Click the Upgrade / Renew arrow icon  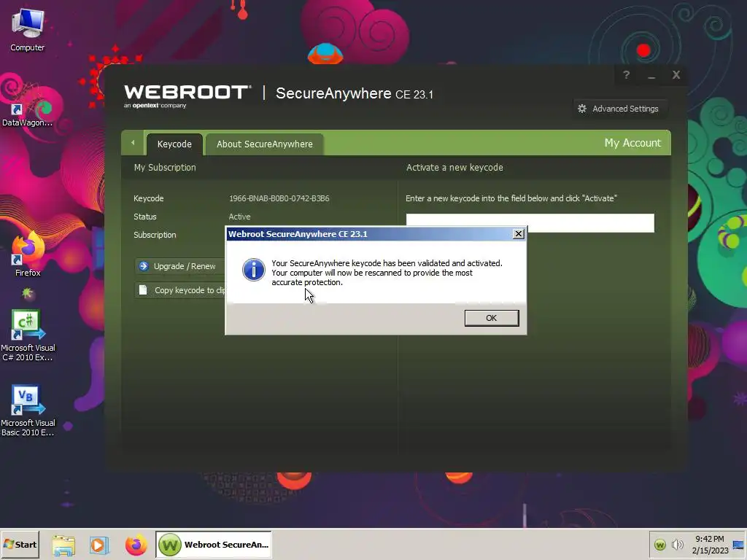[x=144, y=266]
